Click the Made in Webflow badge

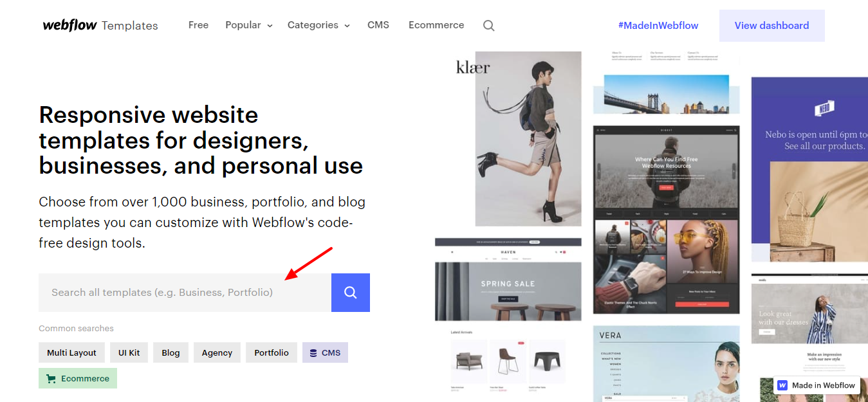817,385
